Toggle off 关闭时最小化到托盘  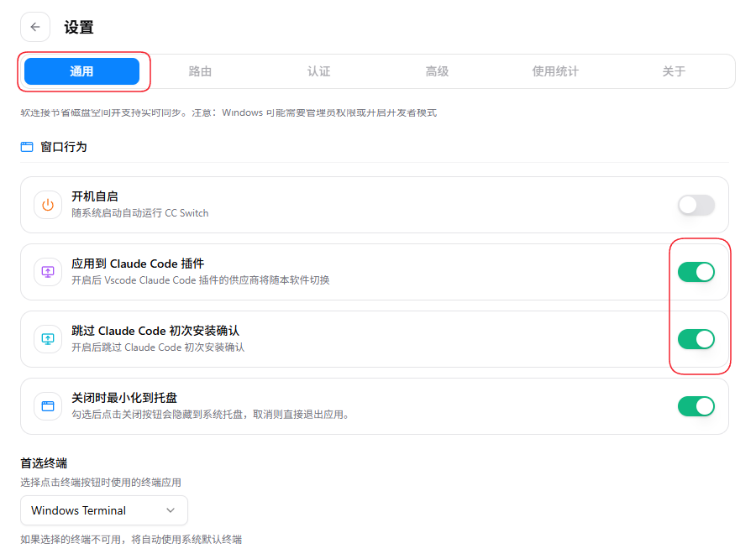coord(696,406)
